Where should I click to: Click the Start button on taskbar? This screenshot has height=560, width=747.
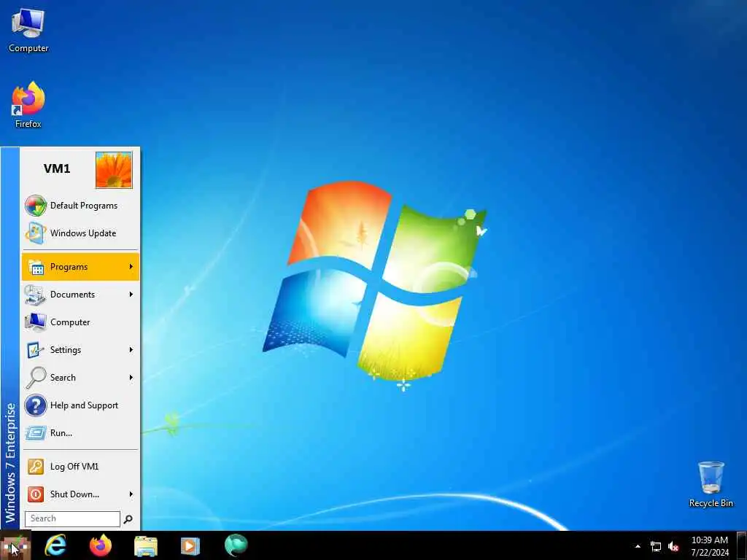(15, 545)
